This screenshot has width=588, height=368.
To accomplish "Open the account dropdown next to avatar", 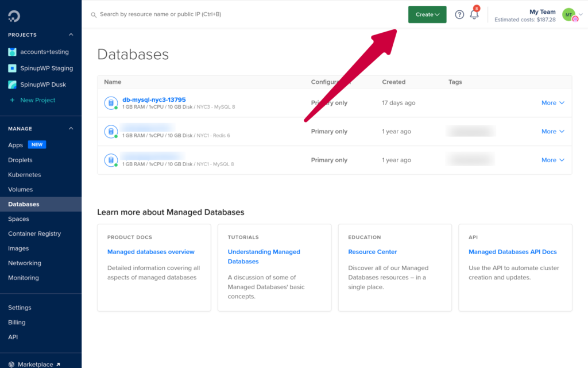I will (581, 14).
